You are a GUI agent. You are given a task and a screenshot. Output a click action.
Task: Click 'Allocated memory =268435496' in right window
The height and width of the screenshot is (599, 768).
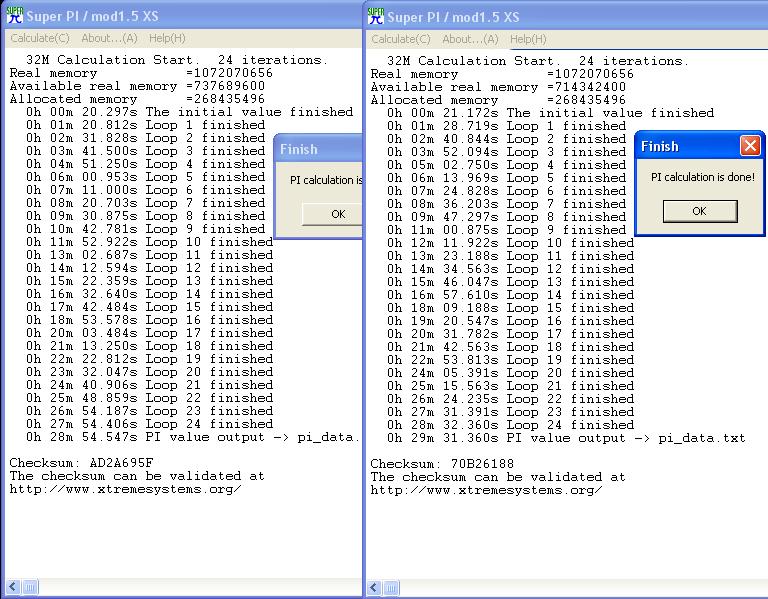tap(498, 99)
